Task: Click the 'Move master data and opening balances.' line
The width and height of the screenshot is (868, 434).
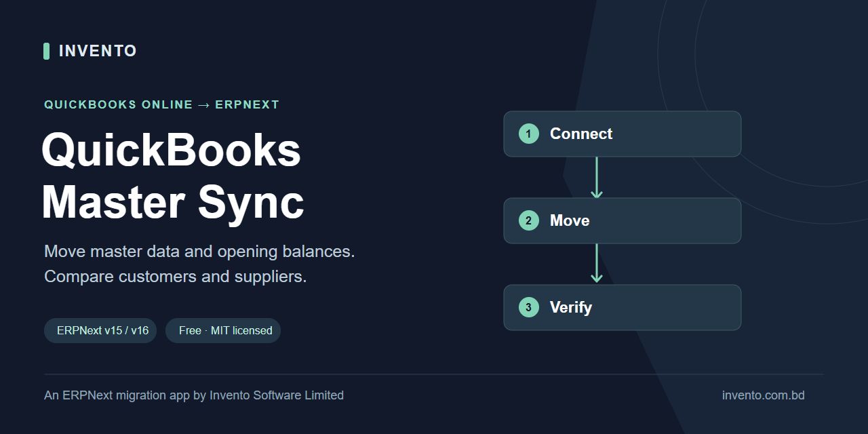Action: pos(199,252)
